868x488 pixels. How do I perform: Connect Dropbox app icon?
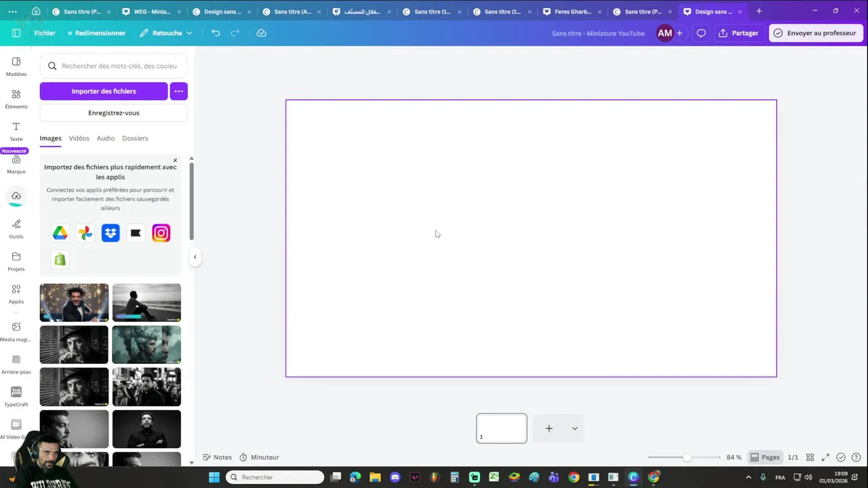point(111,233)
